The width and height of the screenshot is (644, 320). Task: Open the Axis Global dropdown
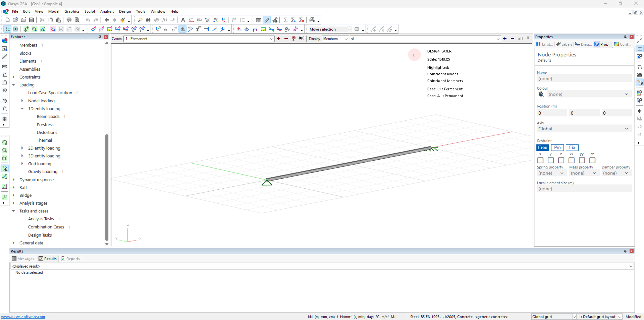point(584,129)
